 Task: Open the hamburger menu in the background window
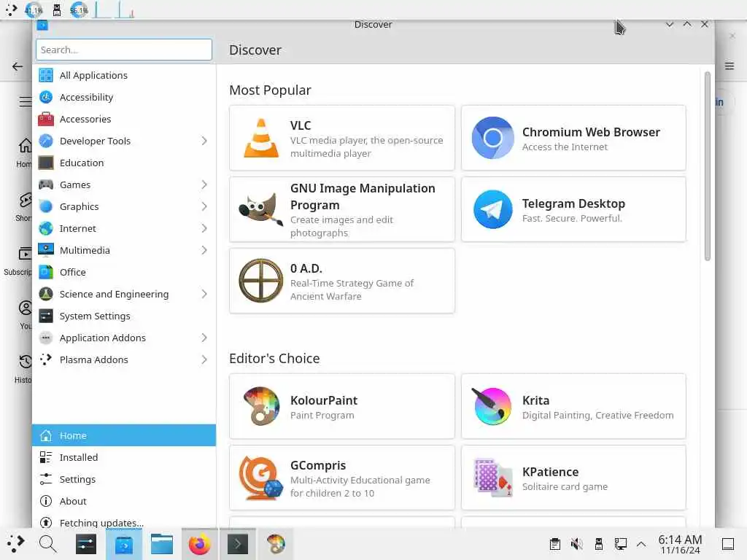point(729,66)
